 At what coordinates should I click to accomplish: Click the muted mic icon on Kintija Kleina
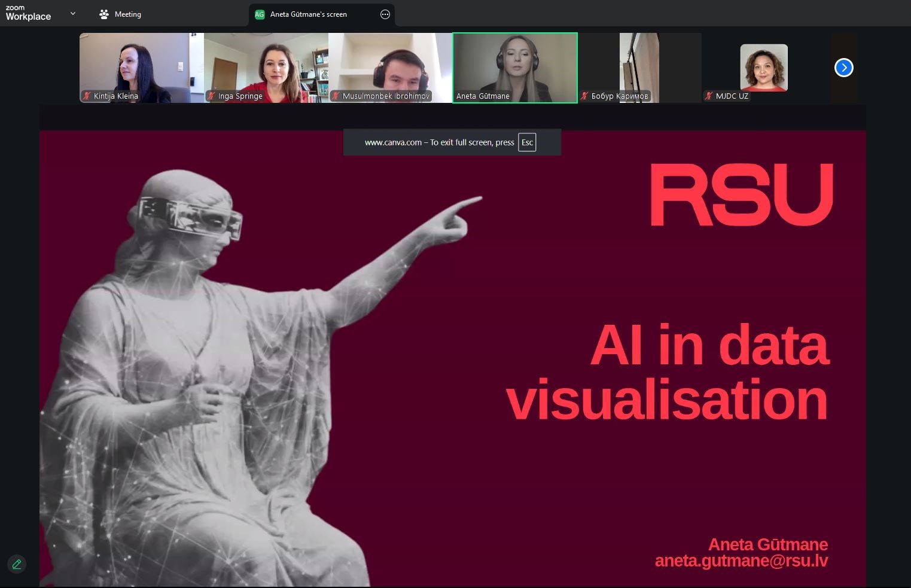point(87,96)
